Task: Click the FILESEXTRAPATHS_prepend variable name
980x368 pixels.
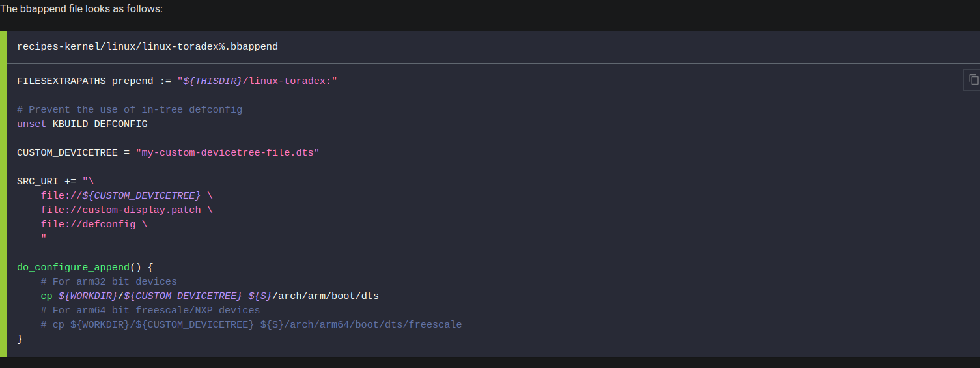Action: [x=85, y=81]
